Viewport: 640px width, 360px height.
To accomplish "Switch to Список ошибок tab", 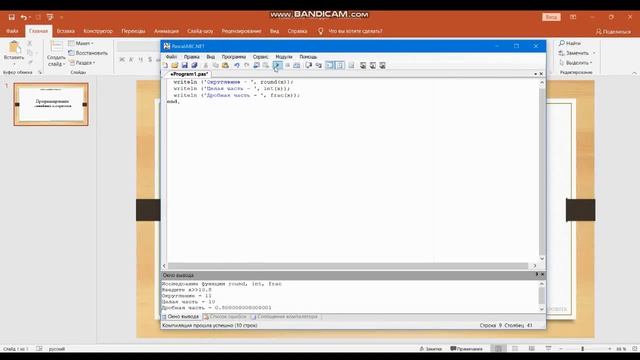I will 225,317.
